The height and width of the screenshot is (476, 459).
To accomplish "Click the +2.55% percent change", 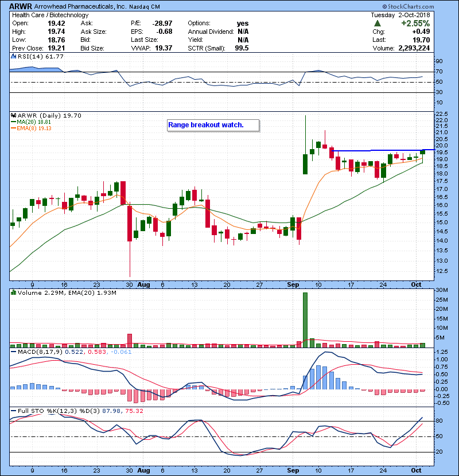I will click(x=415, y=24).
